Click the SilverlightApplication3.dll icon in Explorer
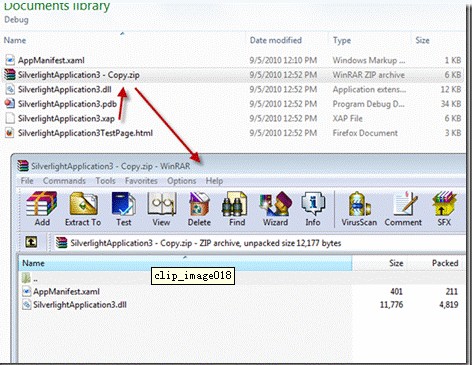Viewport: 472px width, 365px height. [x=10, y=89]
